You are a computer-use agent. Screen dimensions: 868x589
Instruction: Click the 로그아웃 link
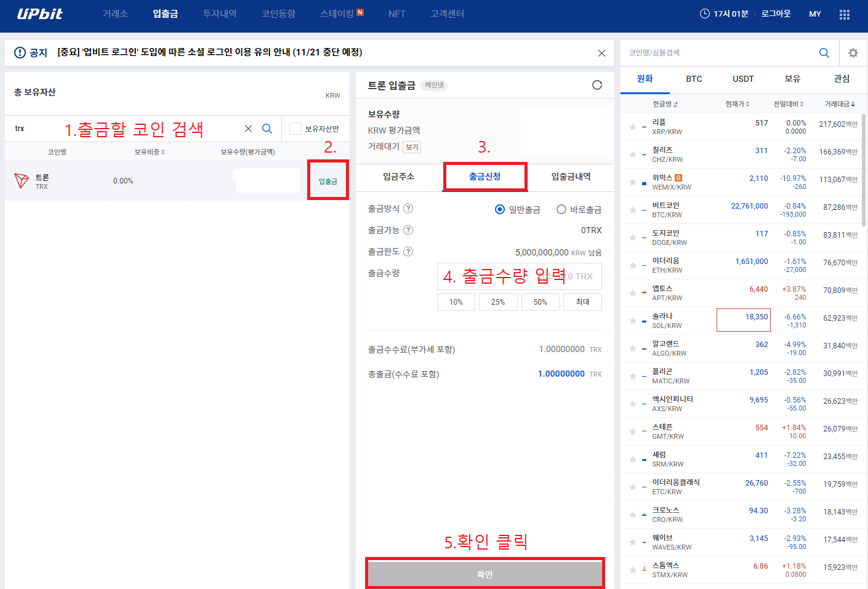[776, 14]
